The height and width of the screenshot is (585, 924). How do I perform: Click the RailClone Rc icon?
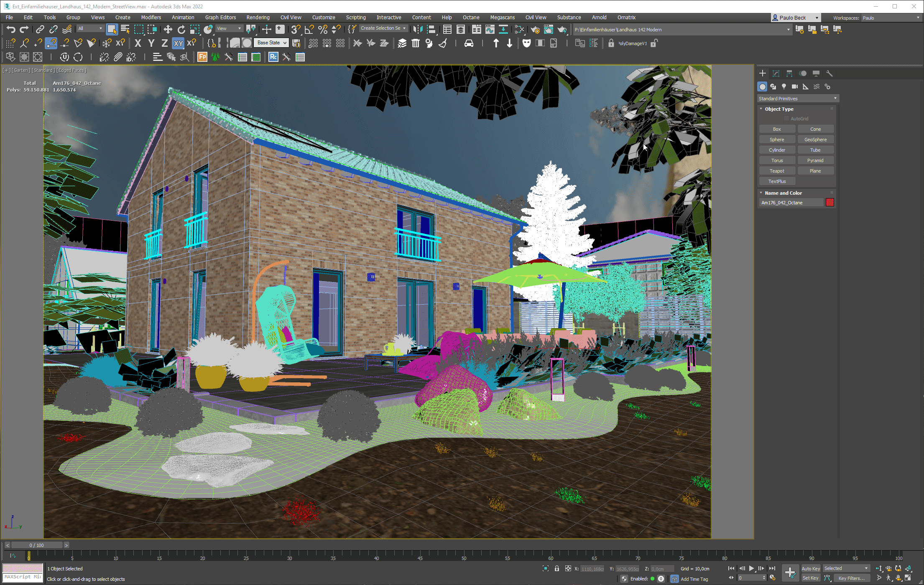(x=273, y=57)
